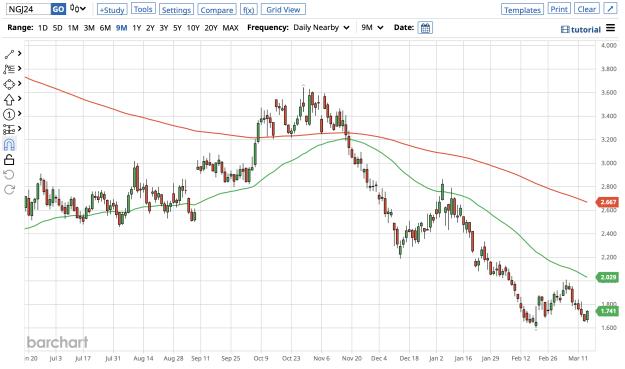The height and width of the screenshot is (369, 625).
Task: Click the green 2.029 moving average label
Action: pos(607,277)
